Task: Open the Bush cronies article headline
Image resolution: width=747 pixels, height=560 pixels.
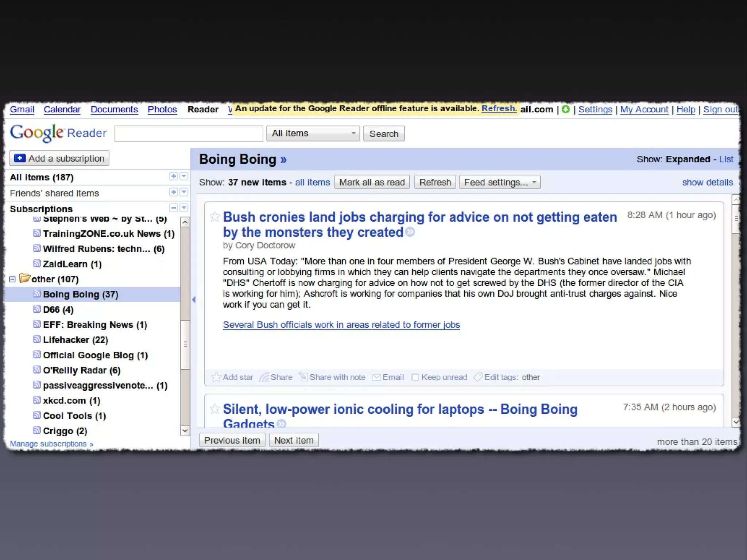Action: [419, 224]
